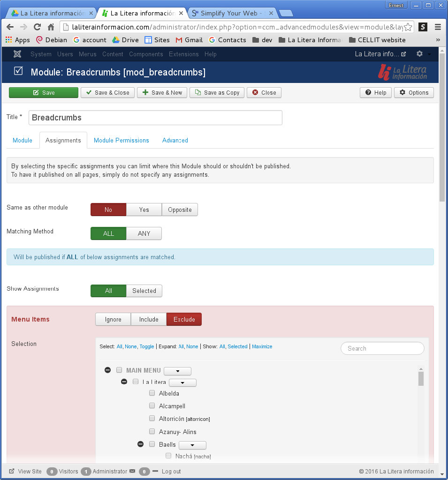This screenshot has width=448, height=480.
Task: Open the dropdown beside Baells
Action: coord(192,445)
